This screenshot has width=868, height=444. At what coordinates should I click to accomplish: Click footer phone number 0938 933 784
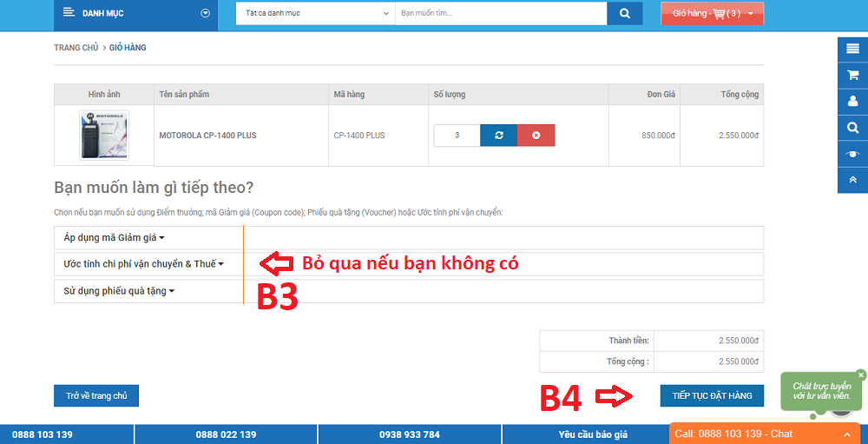[410, 434]
